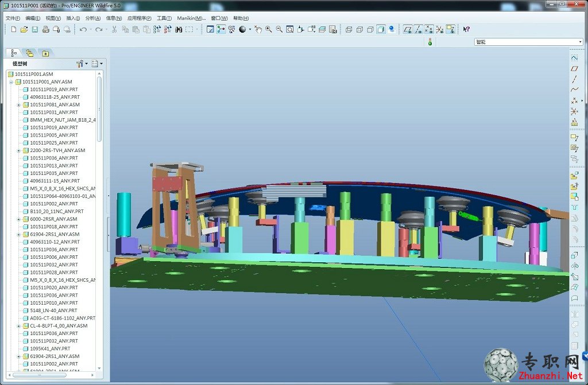Click the regeneration traffic light status icon
The width and height of the screenshot is (588, 385).
click(430, 42)
